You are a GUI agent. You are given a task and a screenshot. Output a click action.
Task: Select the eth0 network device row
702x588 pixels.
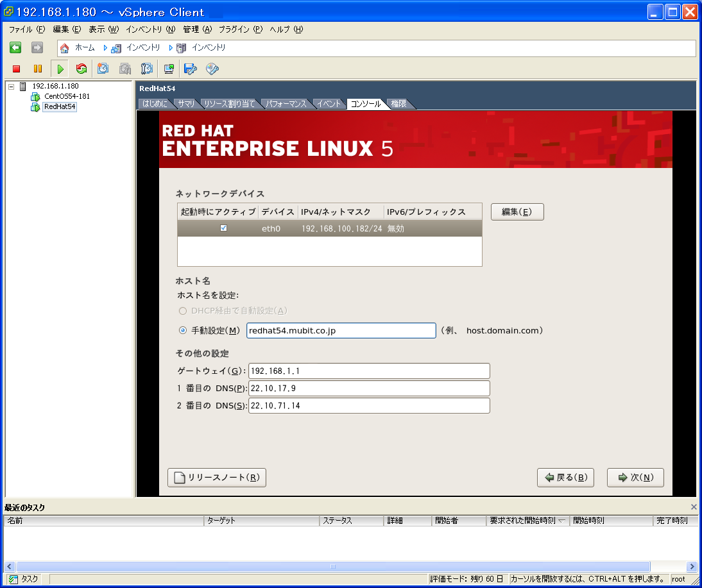330,229
